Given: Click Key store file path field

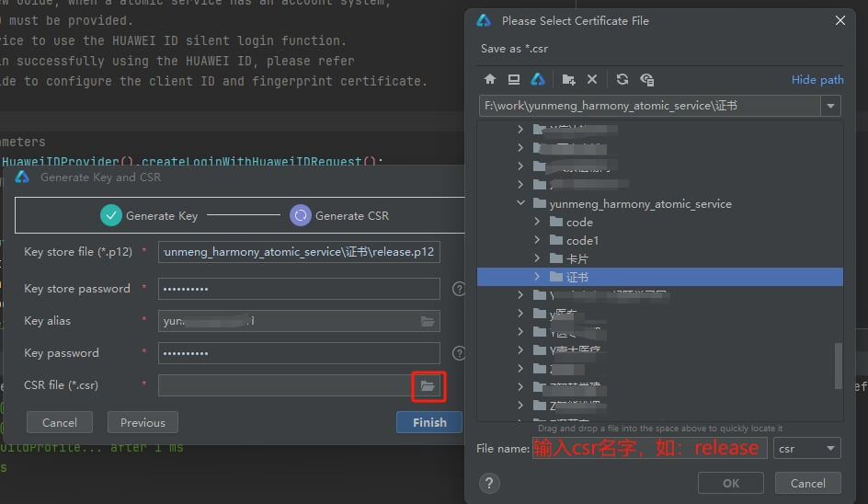Looking at the screenshot, I should click(x=299, y=252).
